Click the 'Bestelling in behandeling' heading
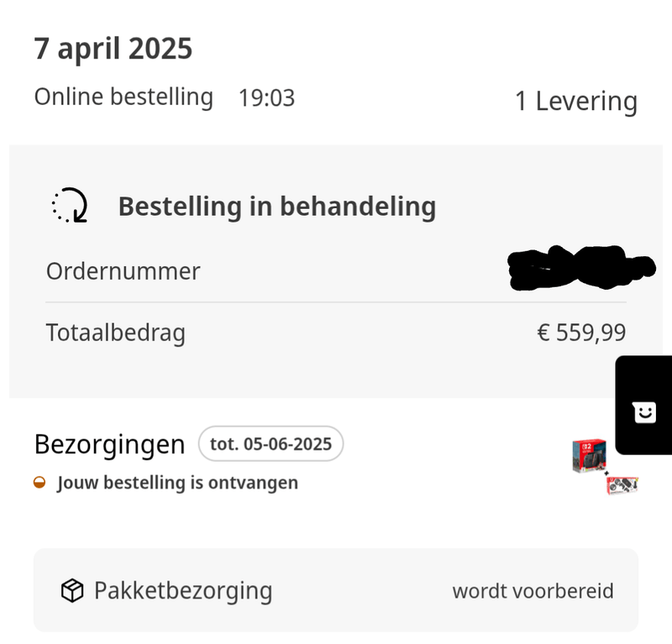672x644 pixels. coord(276,206)
